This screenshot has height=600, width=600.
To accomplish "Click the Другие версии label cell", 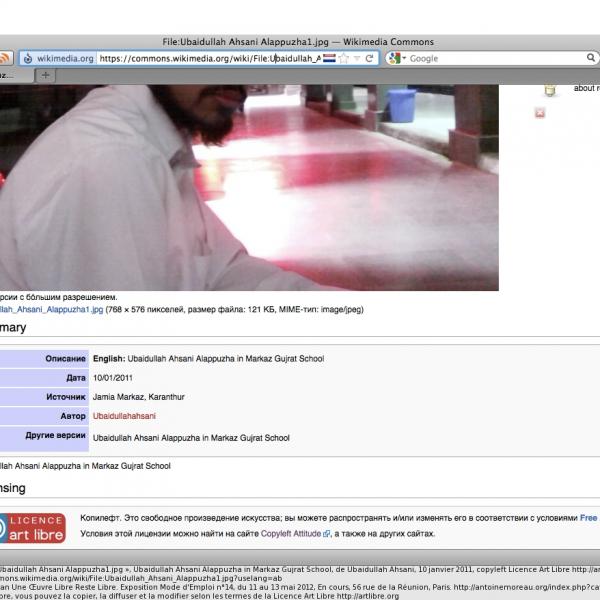I will point(44,439).
